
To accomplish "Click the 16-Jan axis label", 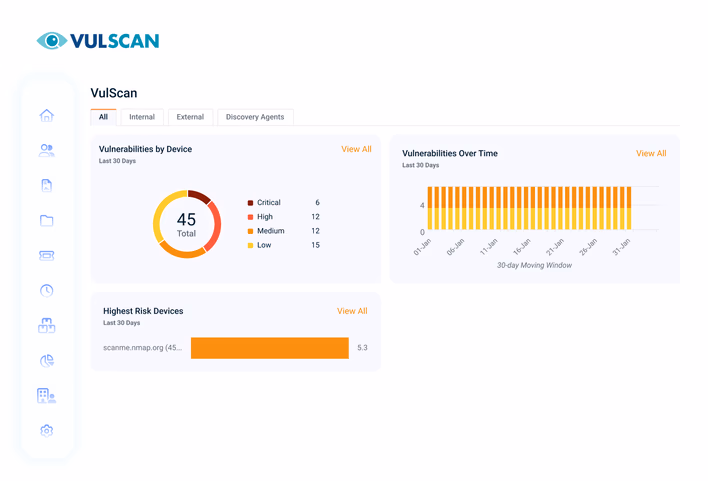I will (x=522, y=247).
